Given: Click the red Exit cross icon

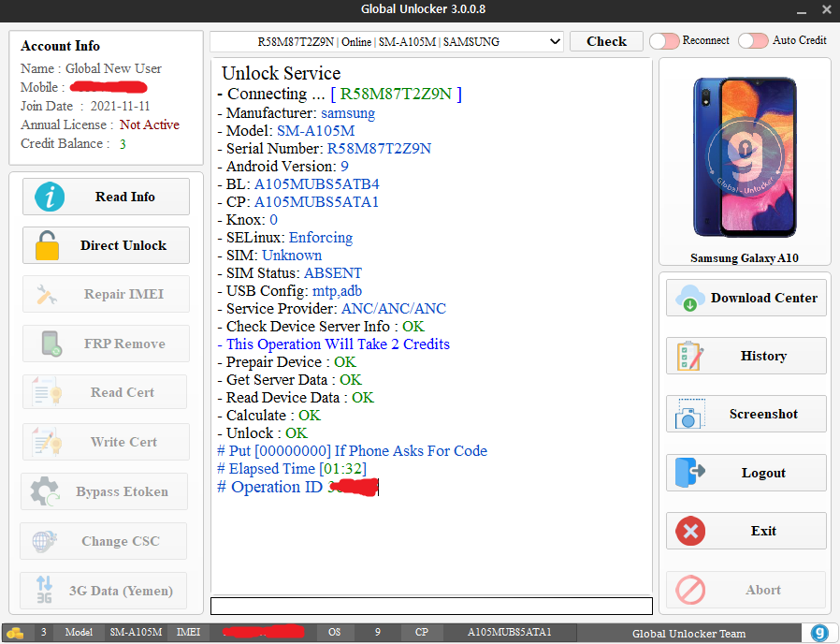Looking at the screenshot, I should click(x=690, y=531).
